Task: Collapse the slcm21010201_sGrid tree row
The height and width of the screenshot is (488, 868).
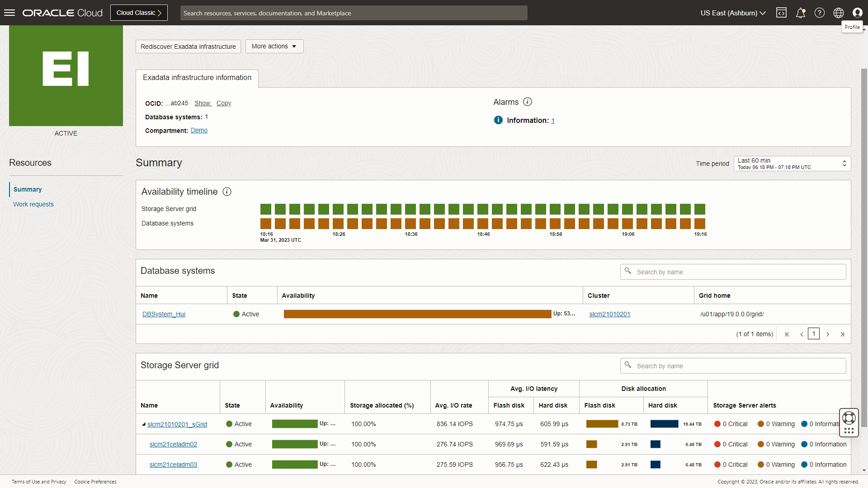Action: (144, 424)
